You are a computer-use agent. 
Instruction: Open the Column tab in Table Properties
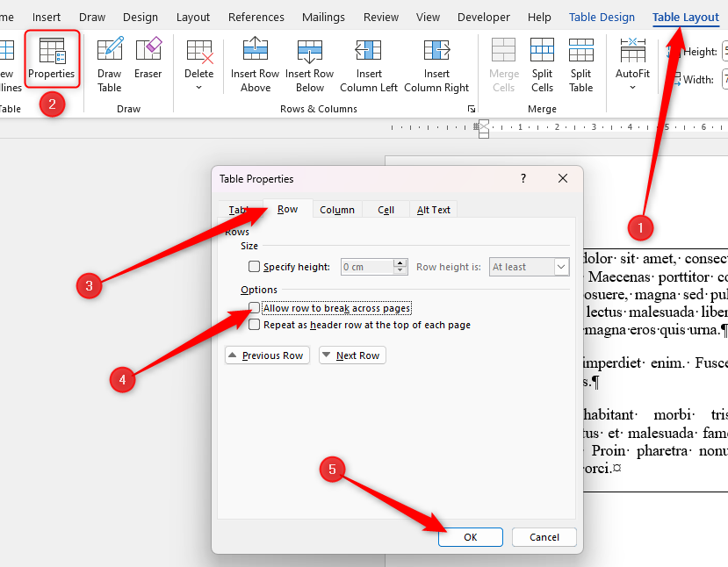pyautogui.click(x=336, y=210)
